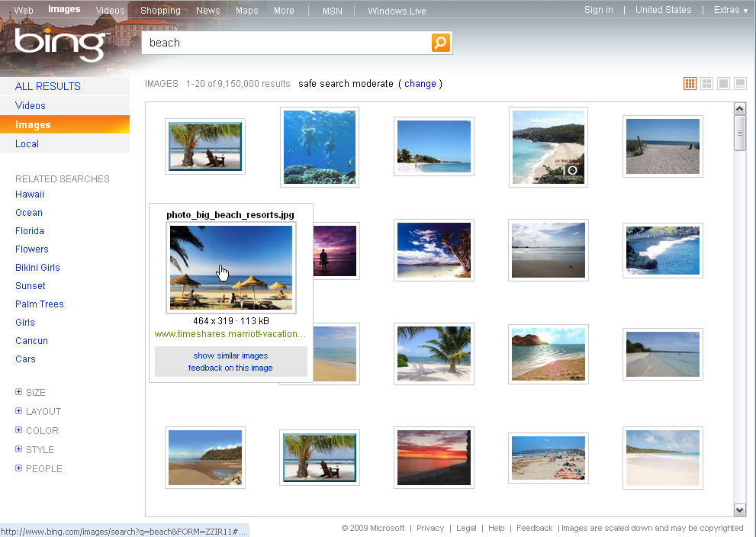
Task: Click the orange search magnifier button
Action: (440, 43)
